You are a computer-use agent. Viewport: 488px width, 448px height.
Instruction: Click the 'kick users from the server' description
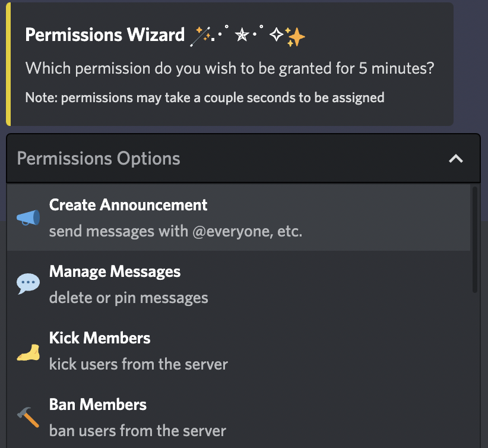pyautogui.click(x=138, y=364)
